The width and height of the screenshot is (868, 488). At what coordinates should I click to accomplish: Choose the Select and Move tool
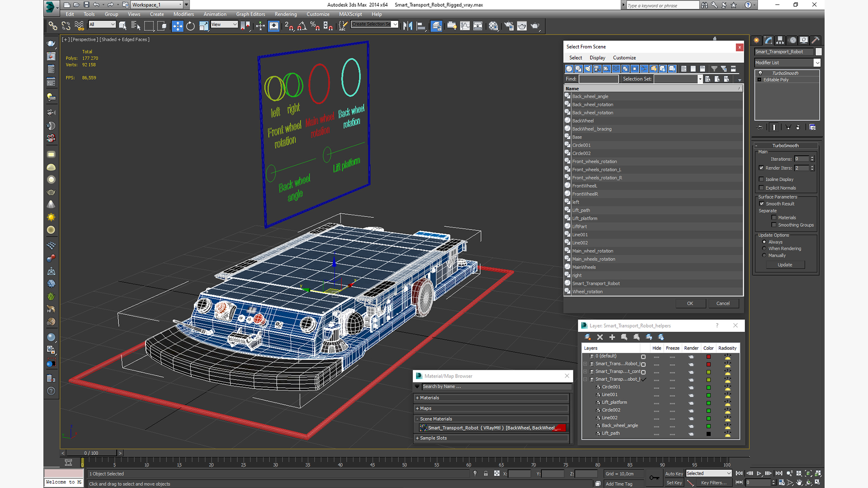(x=178, y=26)
